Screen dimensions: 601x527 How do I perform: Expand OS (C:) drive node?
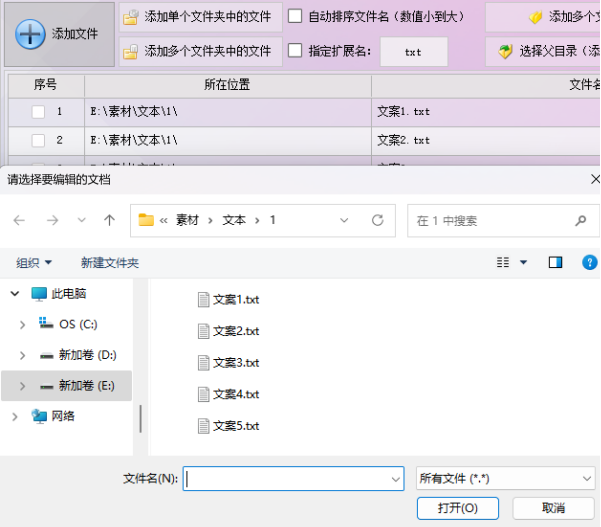22,325
